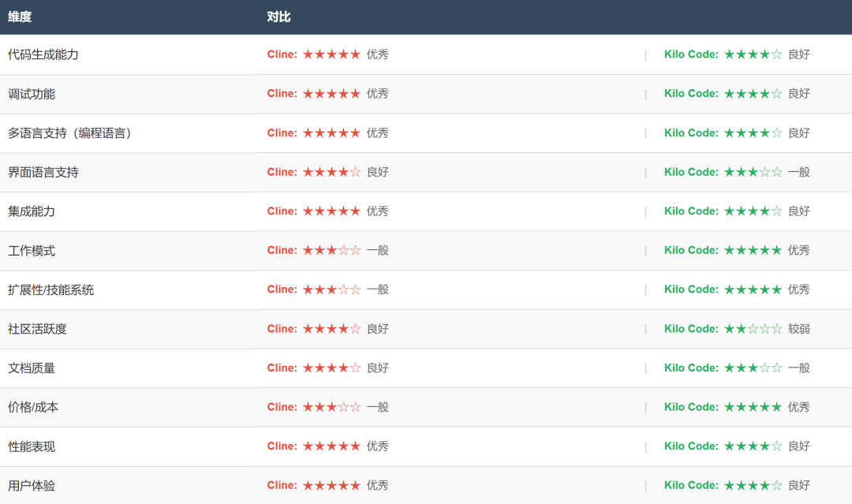Click the 'Kilo Code:' name in 集成能力 row
The width and height of the screenshot is (852, 504).
click(691, 211)
